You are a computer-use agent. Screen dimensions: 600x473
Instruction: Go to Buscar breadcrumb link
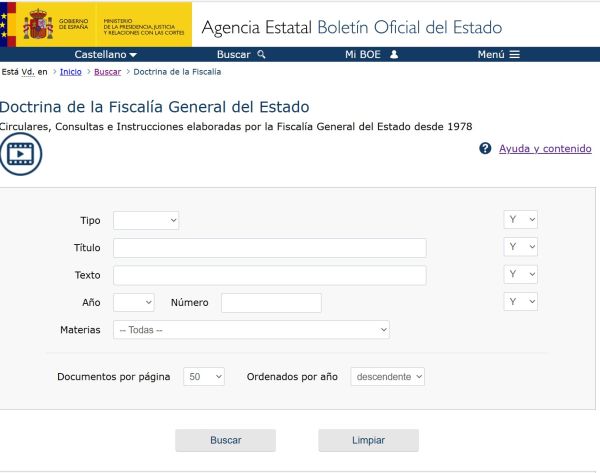[108, 72]
